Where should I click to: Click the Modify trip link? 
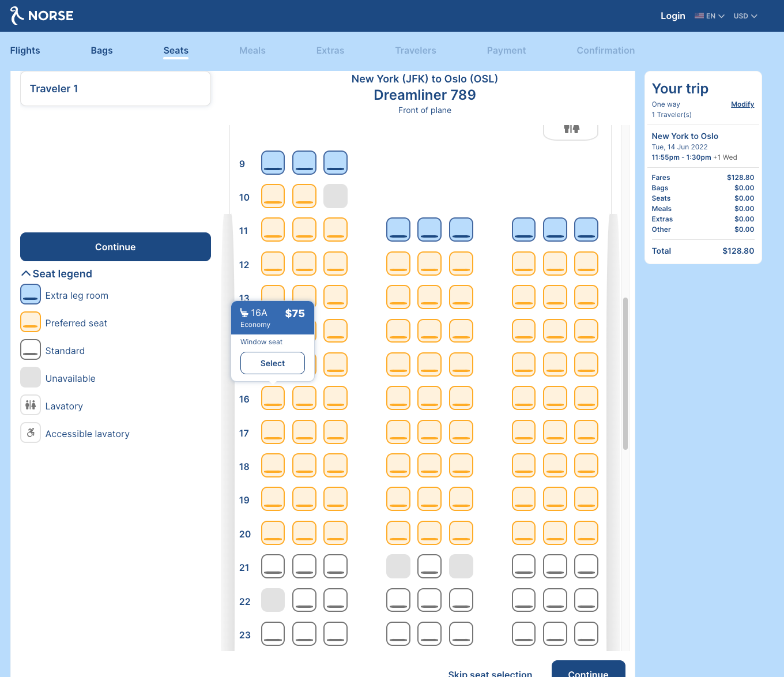coord(742,104)
